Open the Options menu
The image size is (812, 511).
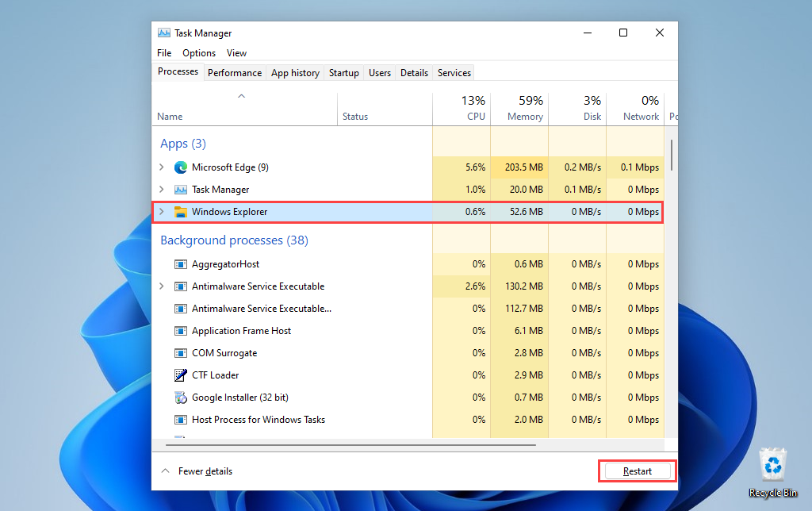pos(198,53)
